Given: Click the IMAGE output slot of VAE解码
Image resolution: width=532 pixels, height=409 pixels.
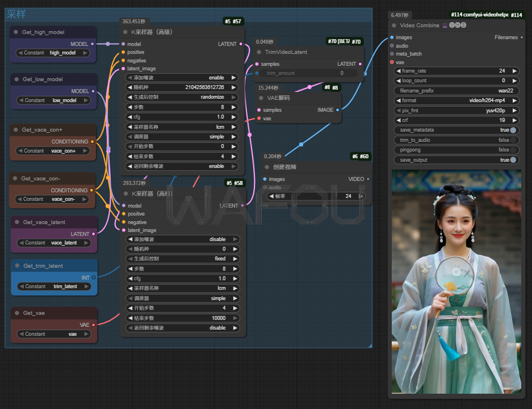Looking at the screenshot, I should coord(338,110).
